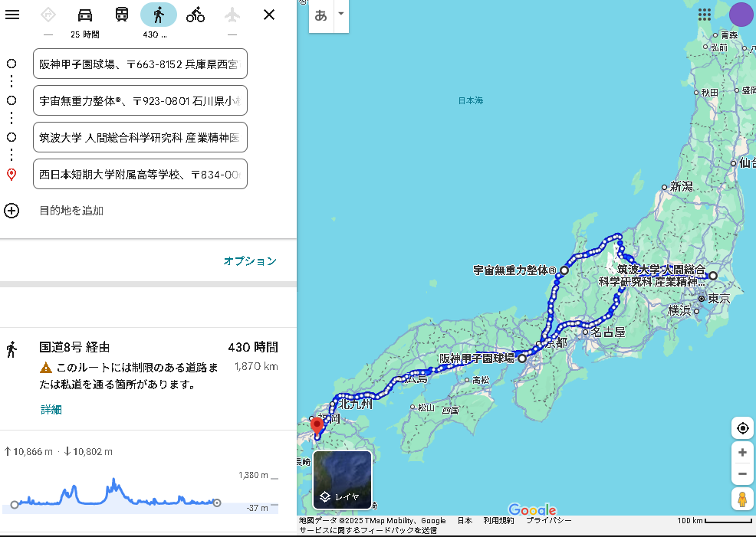
Task: Click the 横浜 city label on map
Action: [679, 311]
